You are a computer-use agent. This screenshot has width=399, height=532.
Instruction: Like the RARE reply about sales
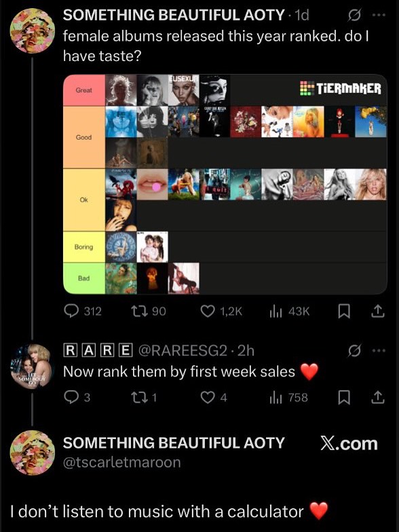point(214,398)
